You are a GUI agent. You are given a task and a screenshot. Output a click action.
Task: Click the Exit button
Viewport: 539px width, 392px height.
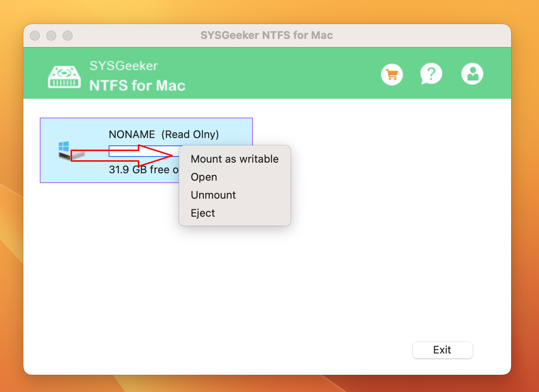tap(442, 350)
